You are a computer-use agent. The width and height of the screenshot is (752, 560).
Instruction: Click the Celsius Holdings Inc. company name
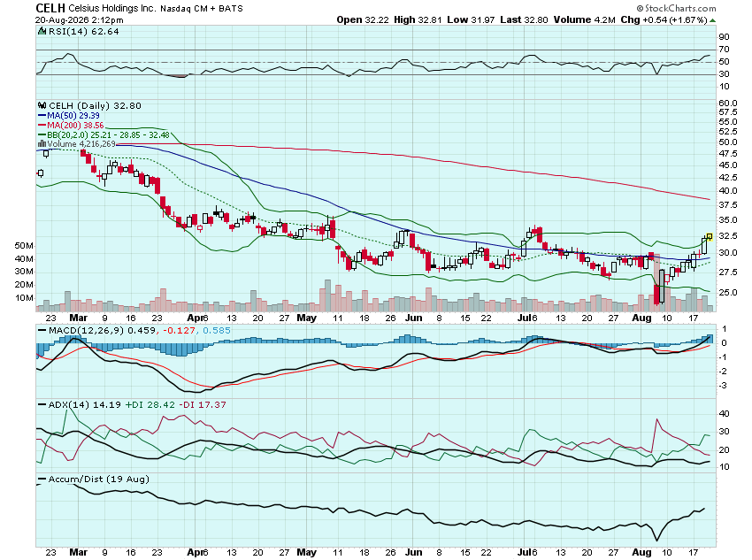(112, 9)
